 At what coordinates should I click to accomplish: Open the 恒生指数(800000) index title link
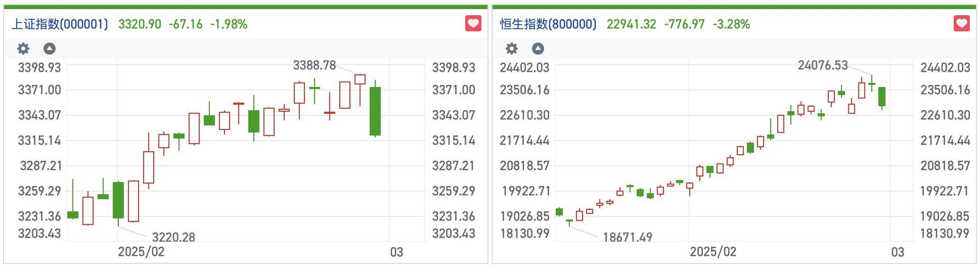(x=548, y=24)
